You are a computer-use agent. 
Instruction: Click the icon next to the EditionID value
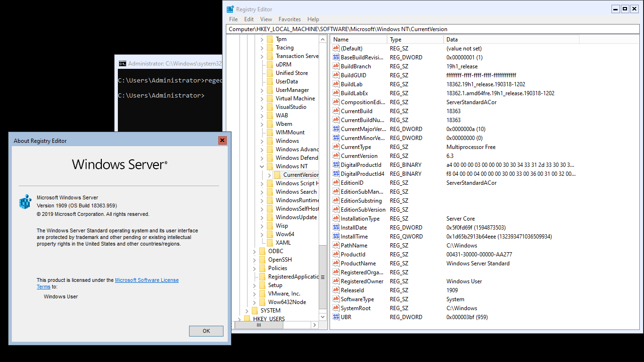[336, 182]
